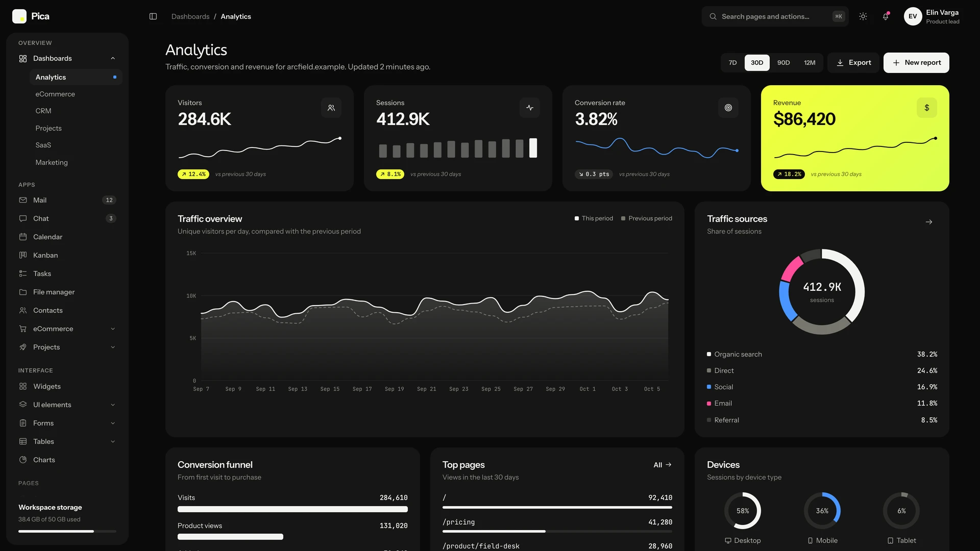Expand UI elements section
Screen dimensions: 980x551
[67, 405]
